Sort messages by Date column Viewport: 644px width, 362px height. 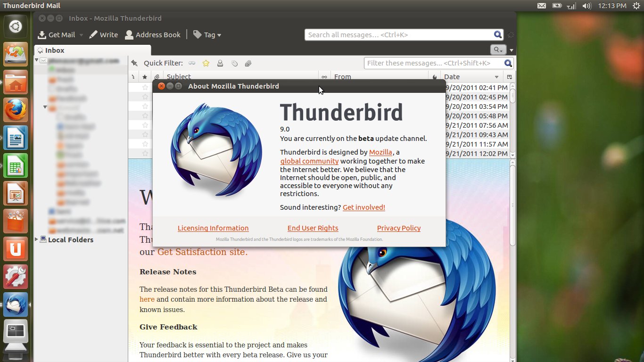(x=471, y=76)
